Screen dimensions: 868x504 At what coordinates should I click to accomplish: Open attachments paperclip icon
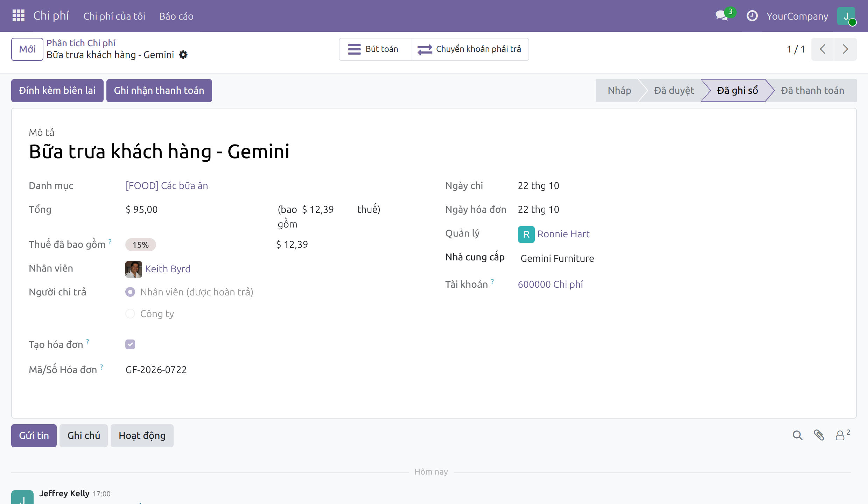(x=819, y=435)
